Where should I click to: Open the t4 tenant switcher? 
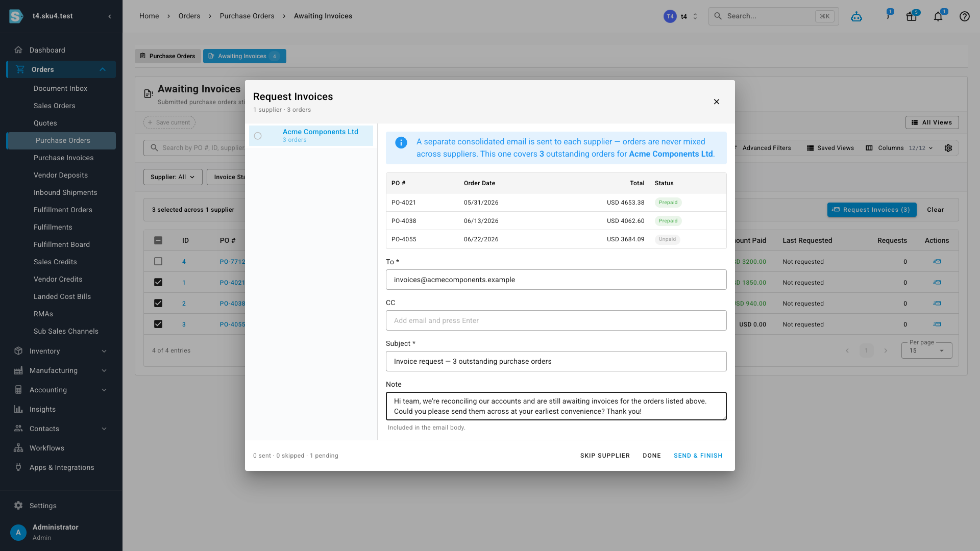coord(681,16)
